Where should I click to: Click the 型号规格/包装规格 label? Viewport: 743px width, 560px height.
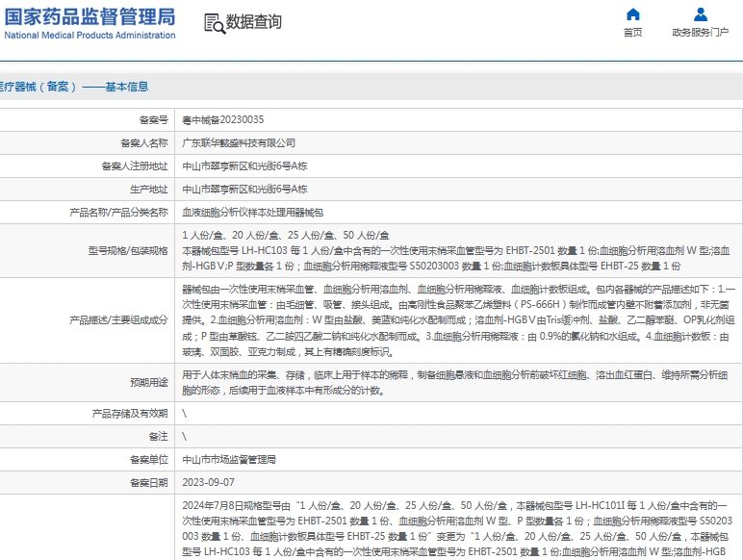(x=128, y=251)
